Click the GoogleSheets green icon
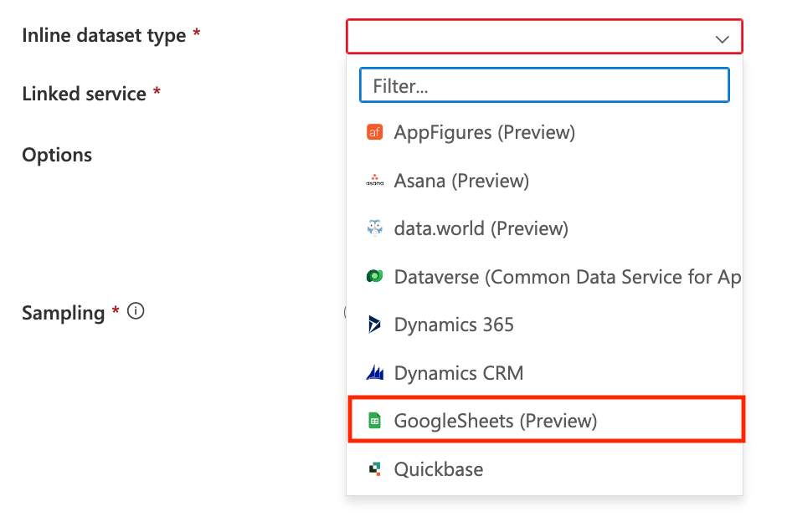This screenshot has width=787, height=532. [374, 421]
